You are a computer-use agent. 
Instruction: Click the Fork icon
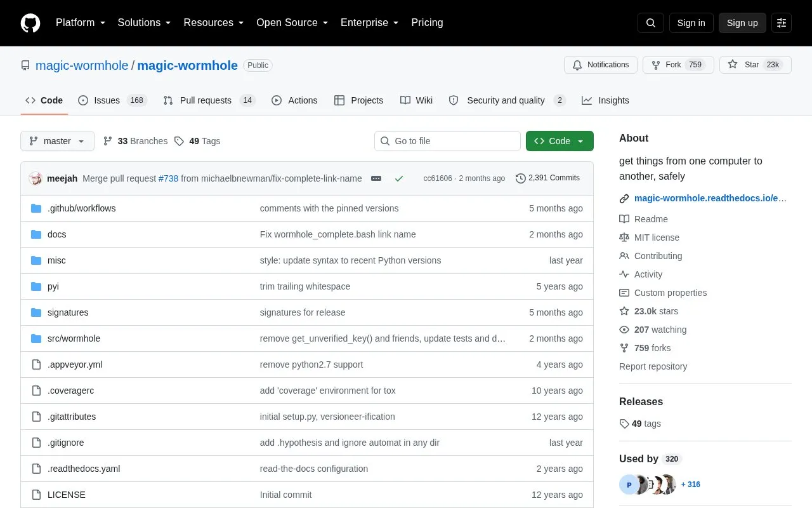[x=656, y=65]
